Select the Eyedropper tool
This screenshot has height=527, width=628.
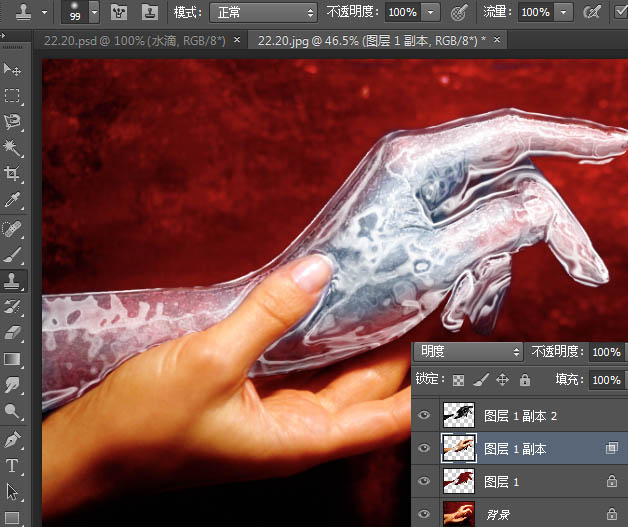[x=12, y=199]
